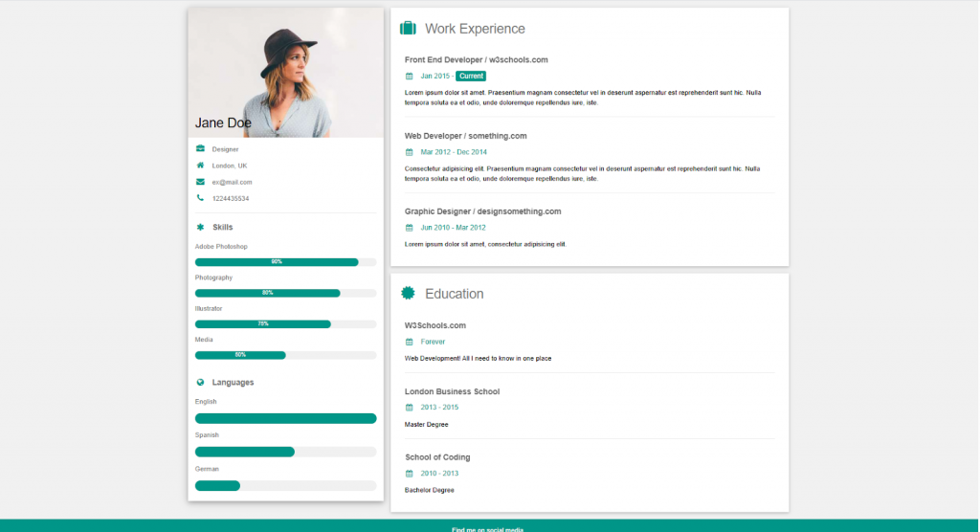Click the Current badge
This screenshot has width=980, height=532.
pos(471,77)
